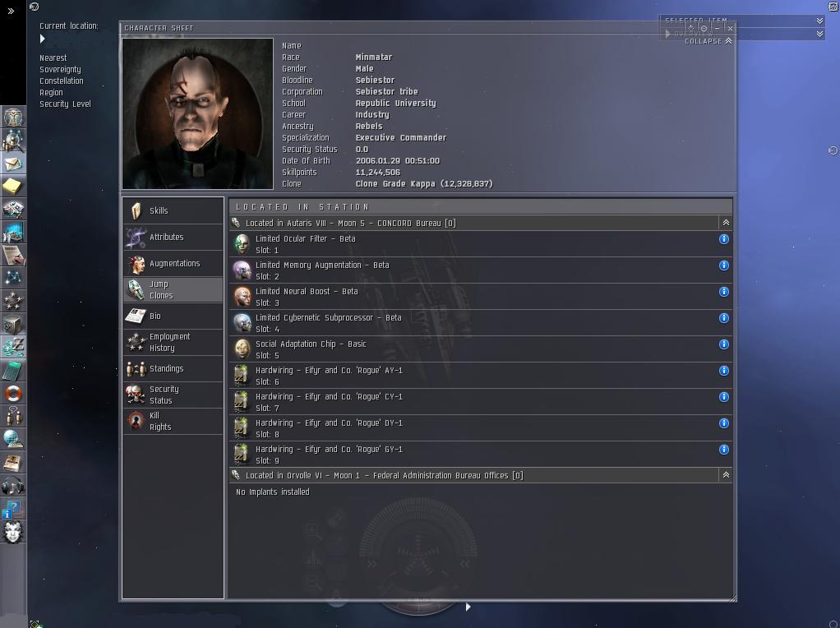Image resolution: width=840 pixels, height=628 pixels.
Task: Show info for Social Adaptation Chip - Basic
Action: [724, 344]
